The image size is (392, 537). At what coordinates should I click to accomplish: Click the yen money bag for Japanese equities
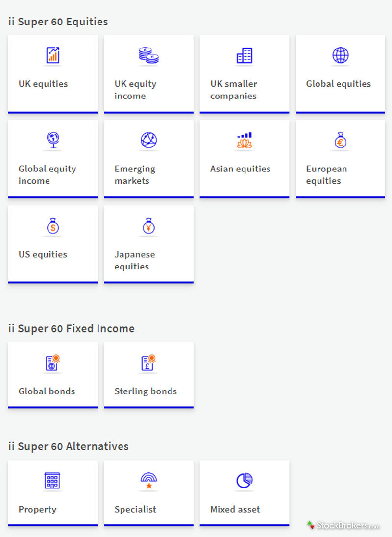coord(148,226)
